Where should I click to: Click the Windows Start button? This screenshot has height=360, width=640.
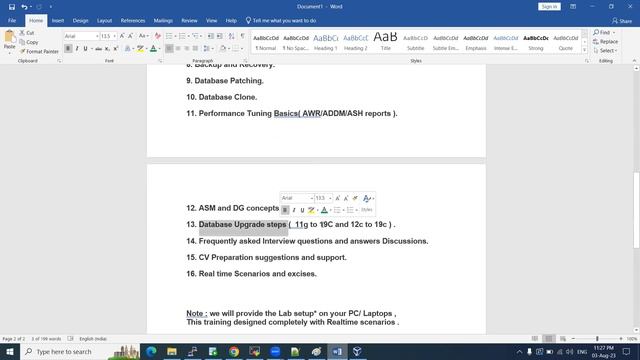click(10, 351)
